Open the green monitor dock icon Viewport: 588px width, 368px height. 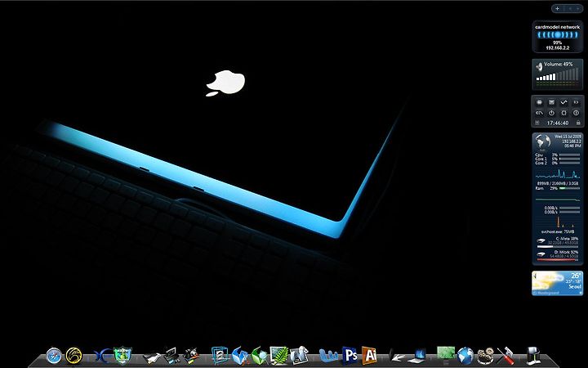(x=446, y=354)
